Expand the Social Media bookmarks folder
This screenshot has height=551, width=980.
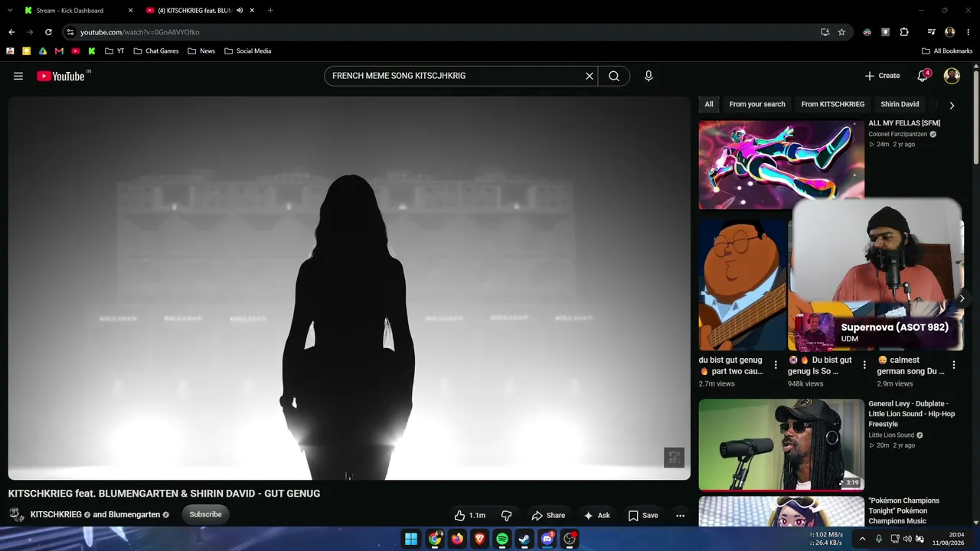[x=248, y=51]
